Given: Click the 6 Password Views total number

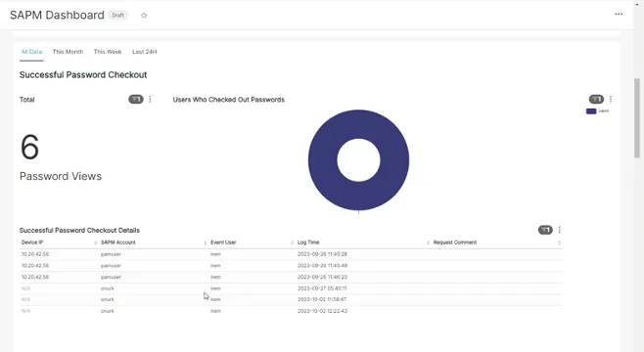Looking at the screenshot, I should pos(29,147).
